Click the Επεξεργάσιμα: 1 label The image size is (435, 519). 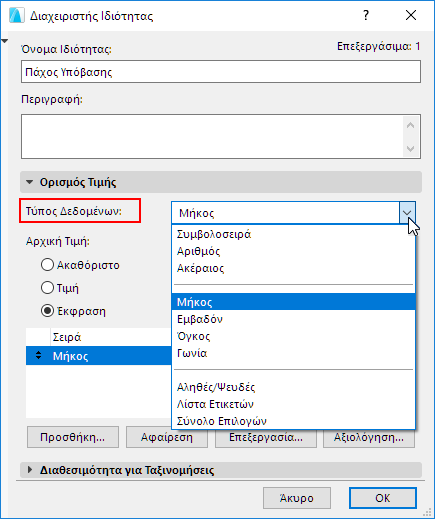click(x=378, y=46)
